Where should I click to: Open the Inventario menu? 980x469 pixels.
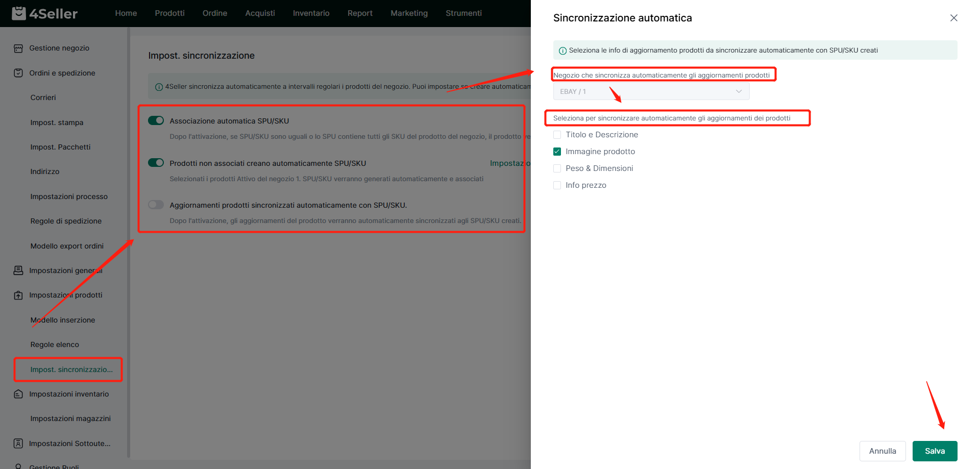coord(311,13)
